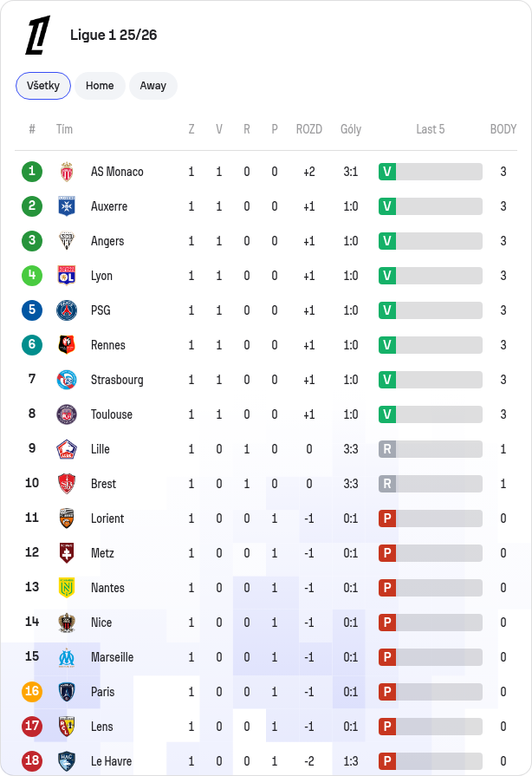The width and height of the screenshot is (532, 776).
Task: Open the AS Monaco club crest
Action: 67,172
